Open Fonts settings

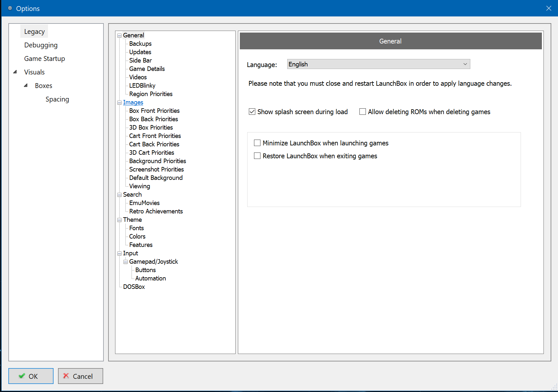coord(136,228)
